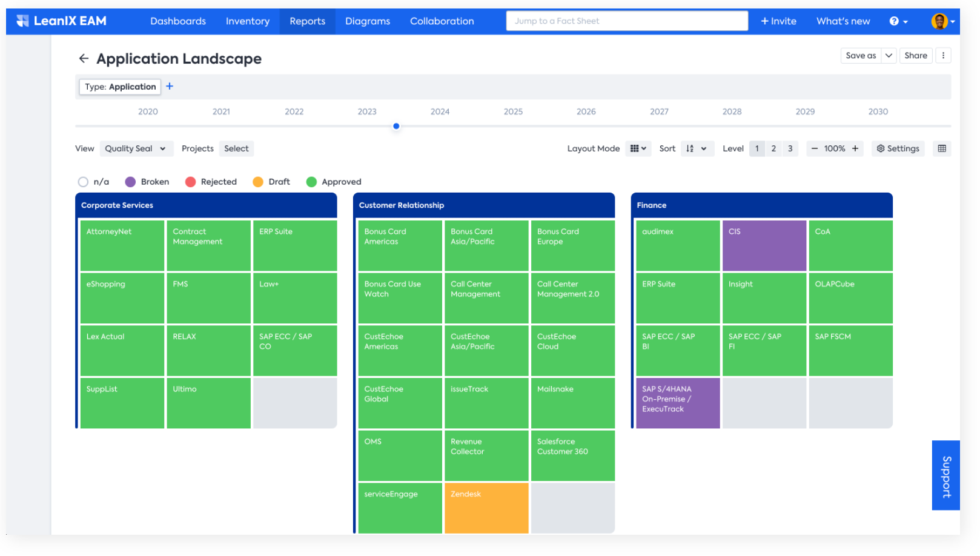Open the Mailsnake tile
The image size is (980, 556).
click(573, 403)
